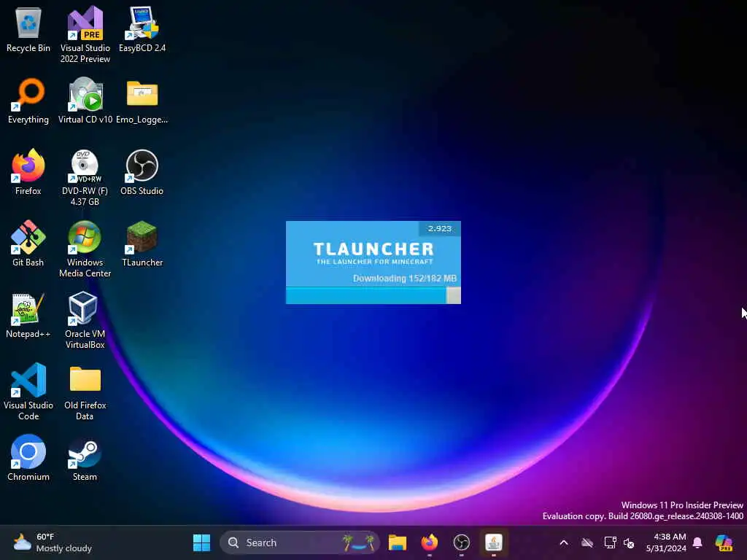
Task: Open EasyBCD 2.4 desktop shortcut
Action: (142, 30)
